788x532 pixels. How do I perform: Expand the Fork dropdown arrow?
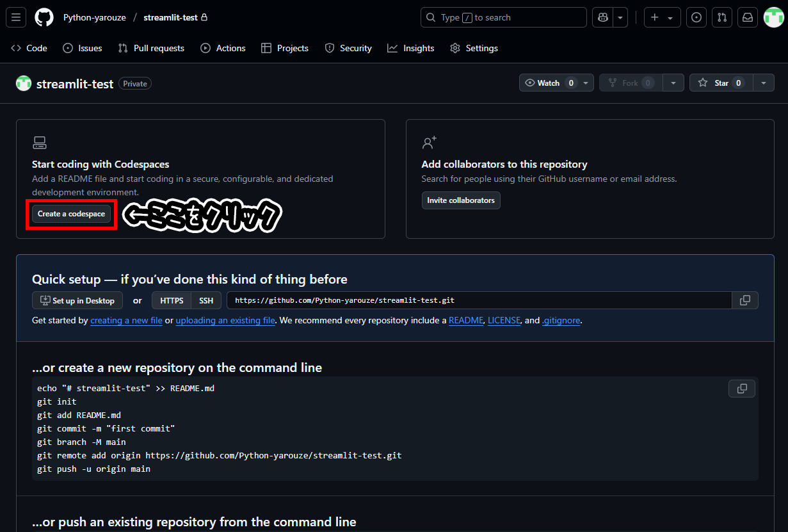tap(673, 83)
